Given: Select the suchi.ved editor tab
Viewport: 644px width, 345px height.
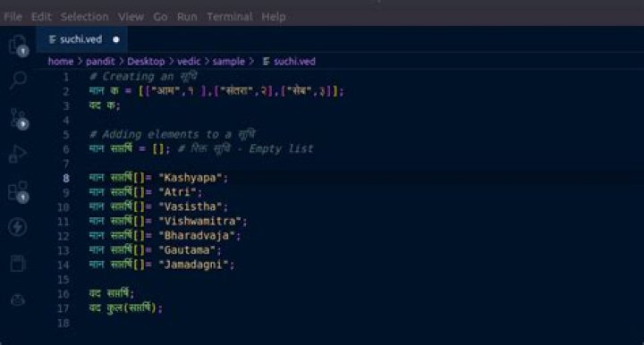Looking at the screenshot, I should [x=81, y=39].
